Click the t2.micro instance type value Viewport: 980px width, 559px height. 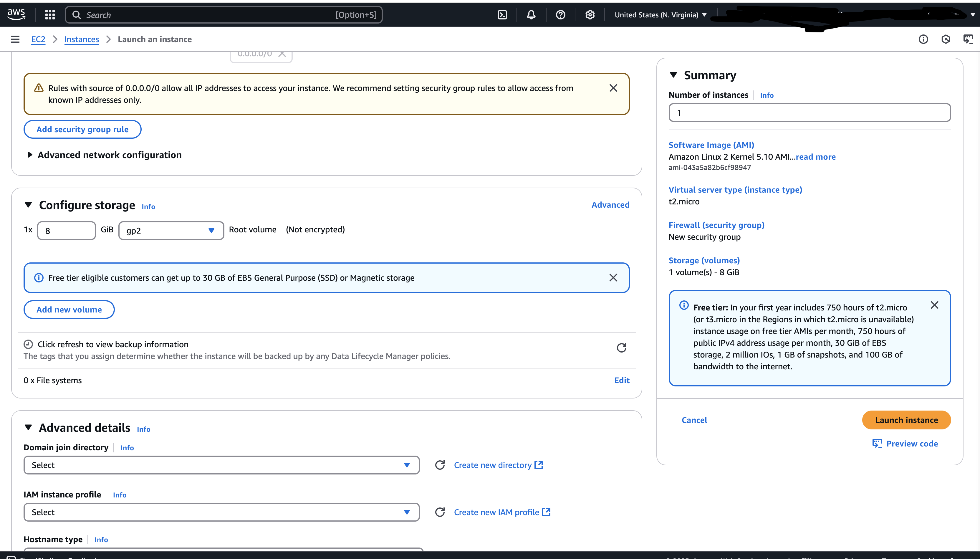click(684, 201)
